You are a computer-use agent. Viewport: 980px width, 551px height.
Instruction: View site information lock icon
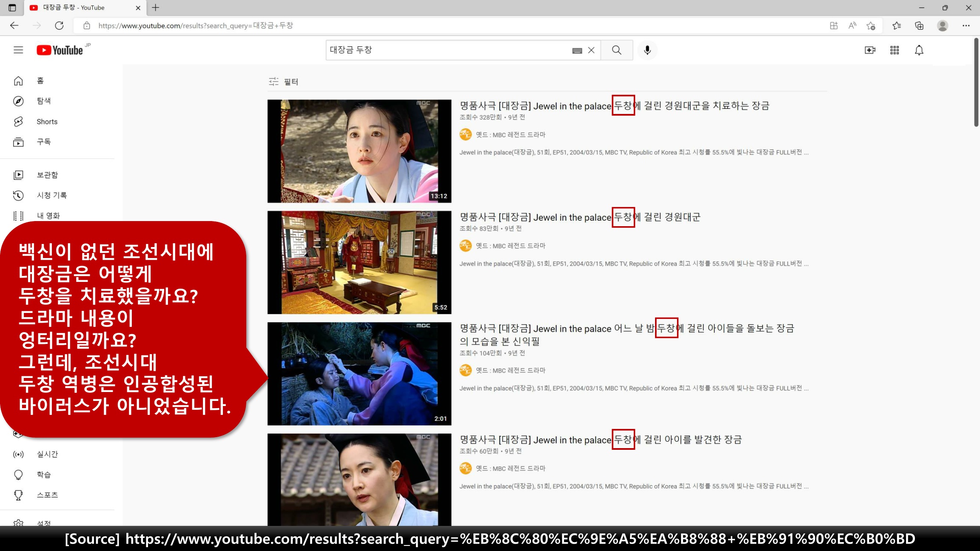(87, 26)
